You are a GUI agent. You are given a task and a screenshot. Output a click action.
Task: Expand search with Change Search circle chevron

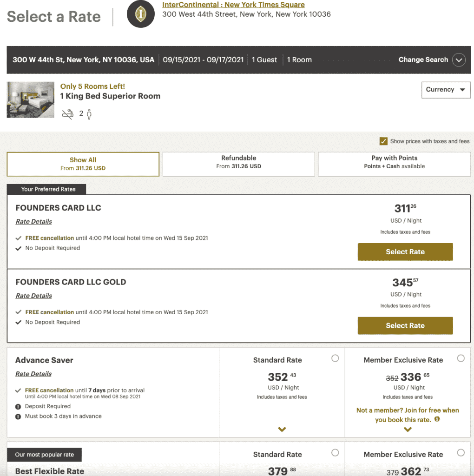pos(459,60)
